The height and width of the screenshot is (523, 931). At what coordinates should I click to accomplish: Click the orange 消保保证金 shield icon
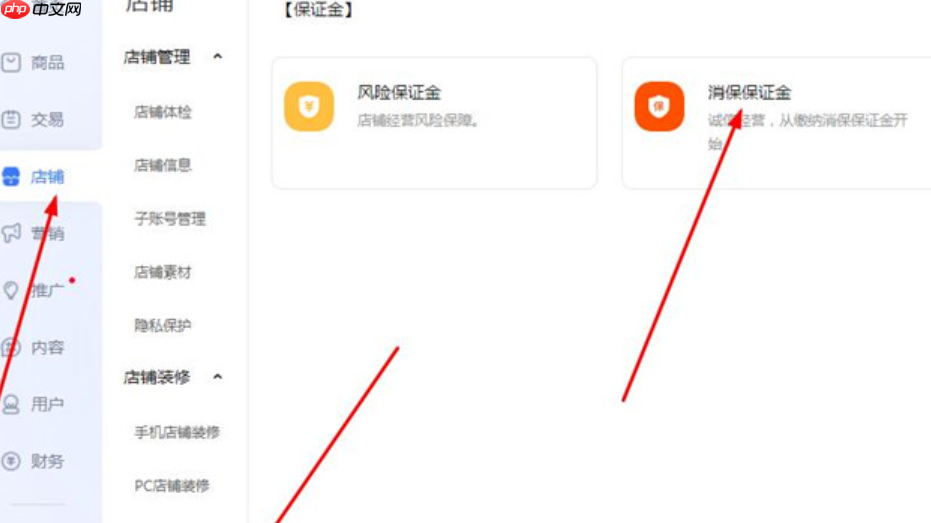click(x=659, y=106)
